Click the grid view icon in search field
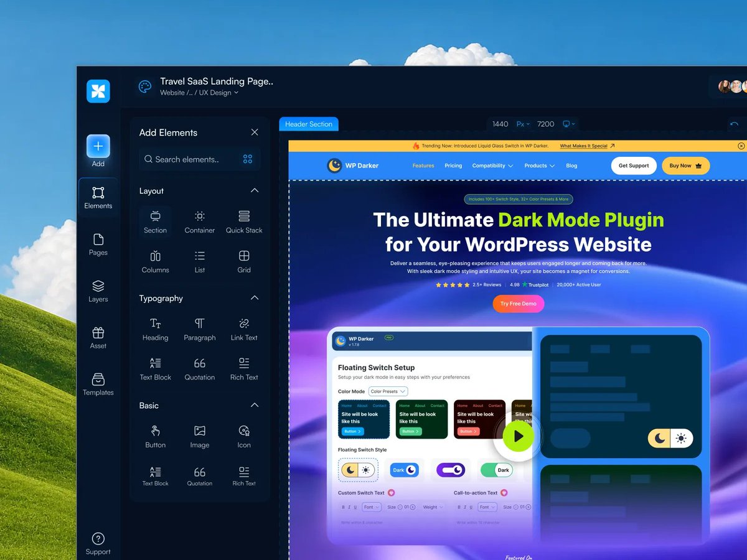The width and height of the screenshot is (747, 560). 248,159
